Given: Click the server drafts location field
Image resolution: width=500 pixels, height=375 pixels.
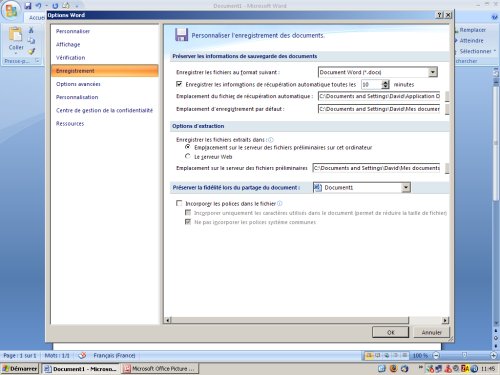Looking at the screenshot, I should (376, 168).
